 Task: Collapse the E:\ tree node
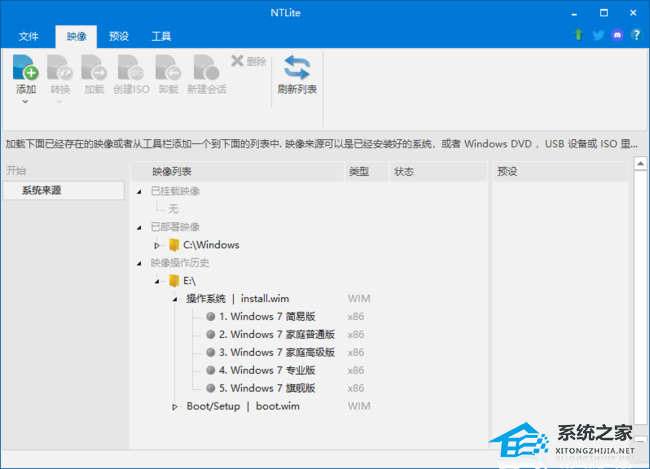pos(157,282)
